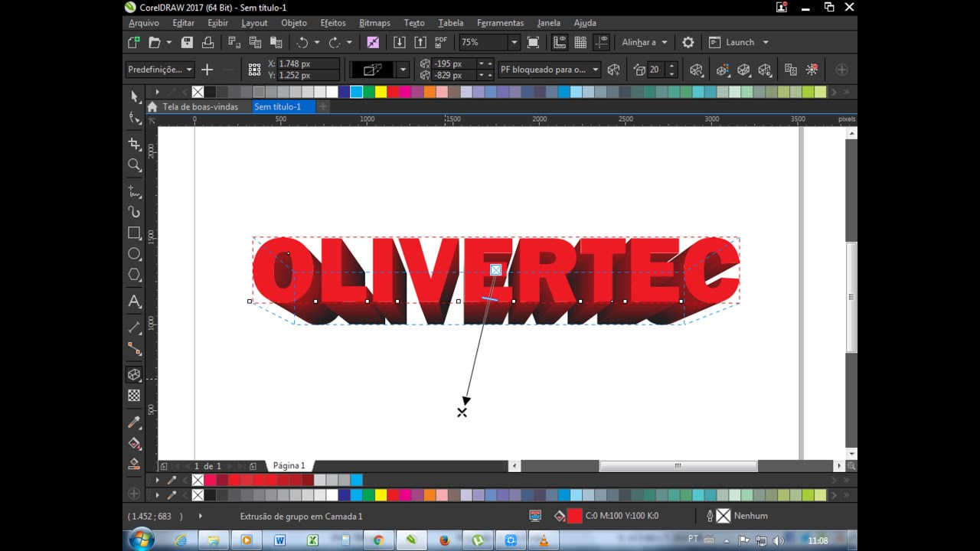980x551 pixels.
Task: Open the Objeto menu
Action: [x=294, y=23]
